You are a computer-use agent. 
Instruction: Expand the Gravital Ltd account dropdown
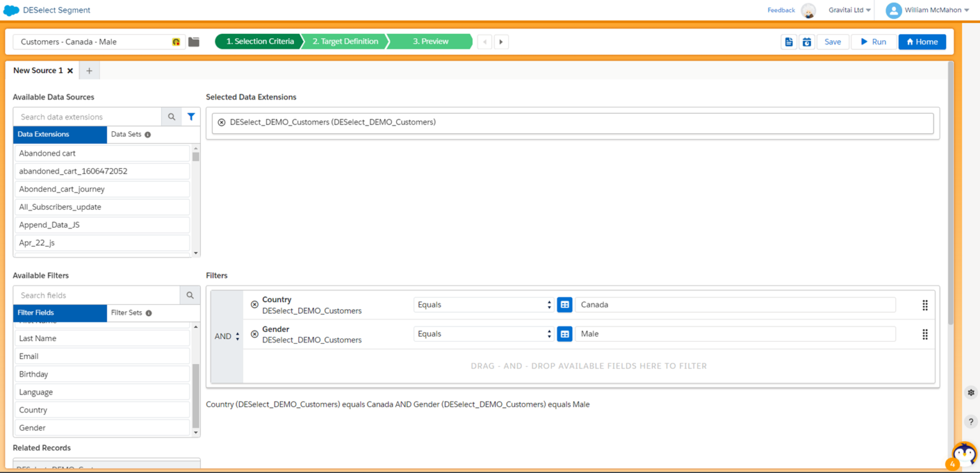[849, 10]
